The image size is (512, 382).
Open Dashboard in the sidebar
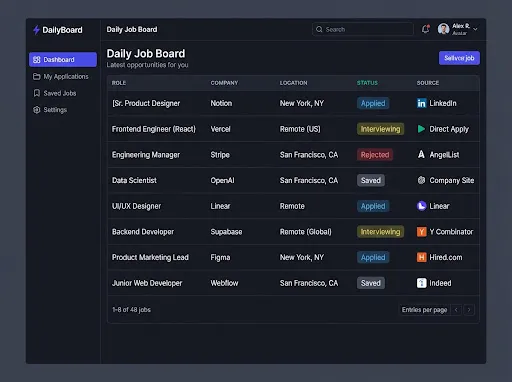[63, 60]
